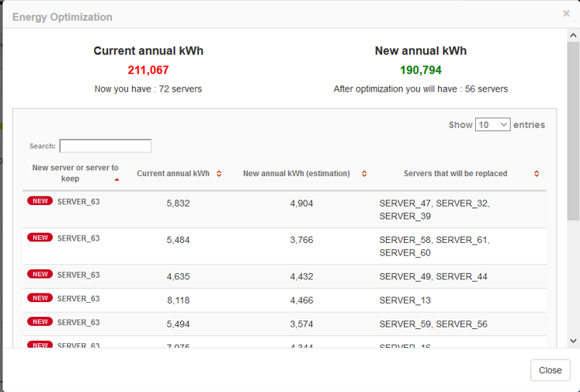Click the Energy Optimization dialog title
This screenshot has height=392, width=580.
pyautogui.click(x=62, y=17)
